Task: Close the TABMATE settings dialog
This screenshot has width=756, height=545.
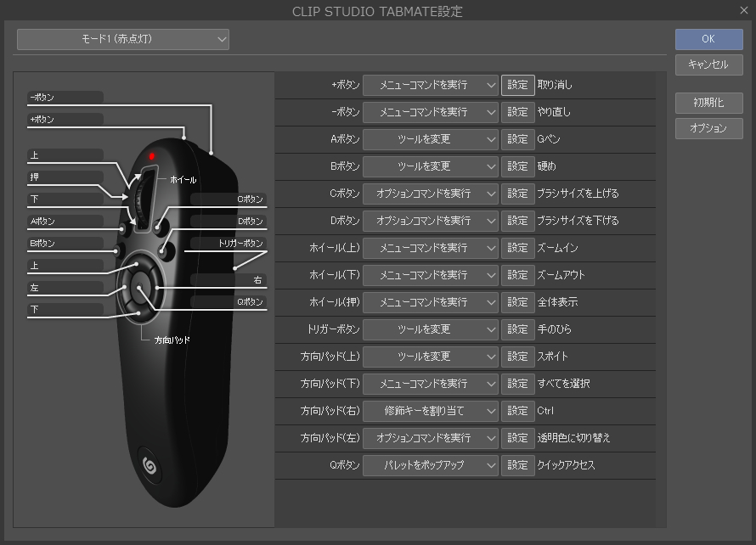Action: pos(744,10)
